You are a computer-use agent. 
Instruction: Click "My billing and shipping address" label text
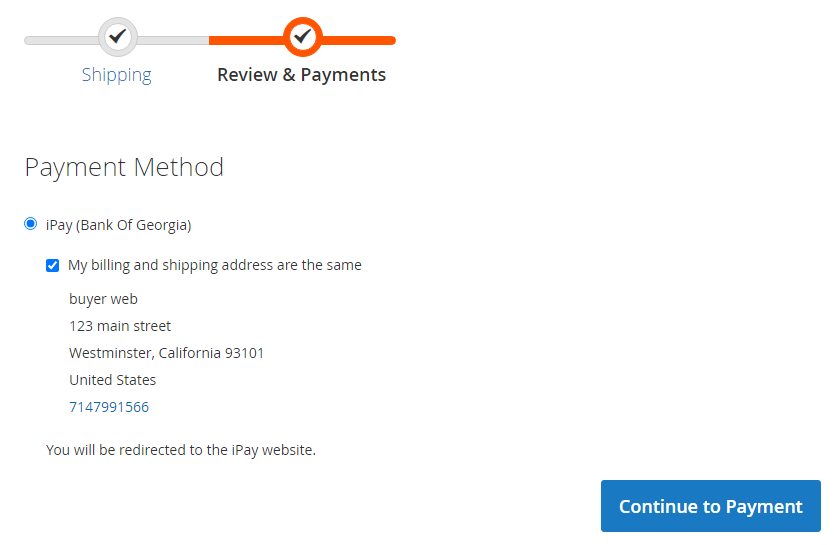point(215,265)
